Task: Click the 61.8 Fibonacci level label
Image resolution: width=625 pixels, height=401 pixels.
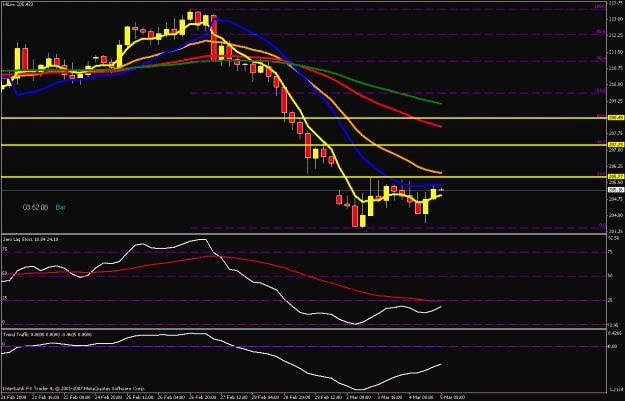Action: 601,91
